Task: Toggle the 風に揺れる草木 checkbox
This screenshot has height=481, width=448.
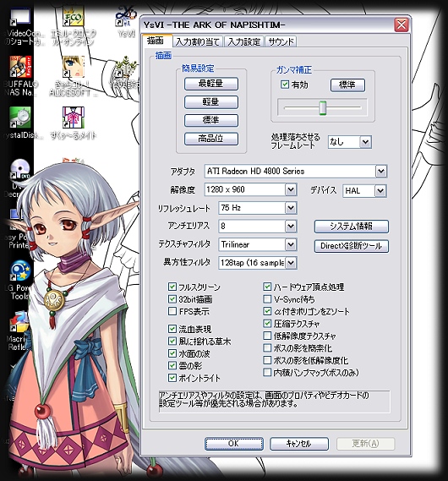Action: pyautogui.click(x=172, y=342)
